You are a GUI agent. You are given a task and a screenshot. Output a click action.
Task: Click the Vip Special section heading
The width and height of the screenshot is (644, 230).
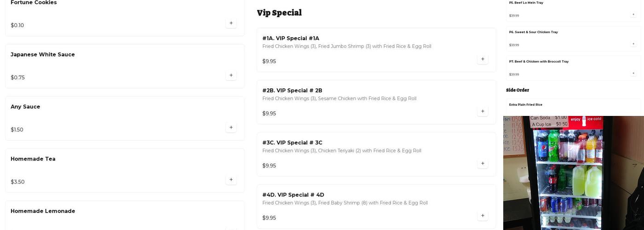coord(279,13)
